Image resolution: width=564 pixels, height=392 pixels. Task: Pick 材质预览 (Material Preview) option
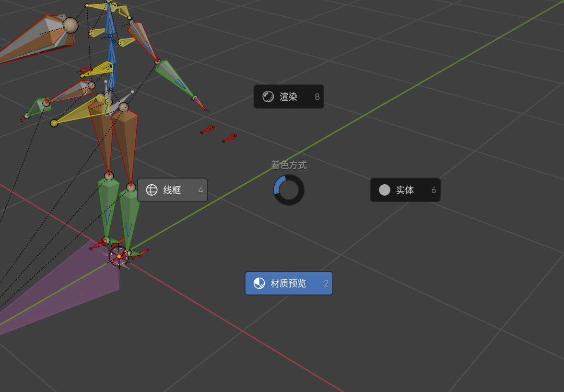click(288, 283)
